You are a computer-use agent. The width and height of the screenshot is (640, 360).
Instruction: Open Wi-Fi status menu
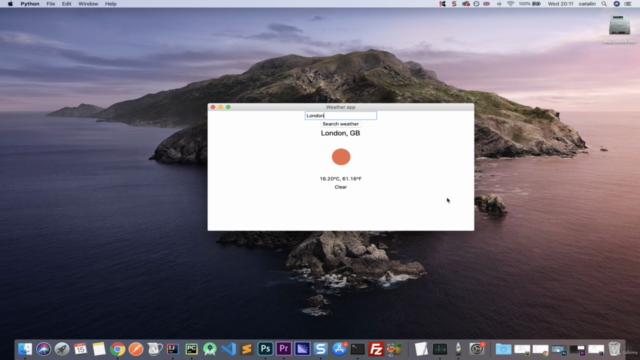(510, 4)
